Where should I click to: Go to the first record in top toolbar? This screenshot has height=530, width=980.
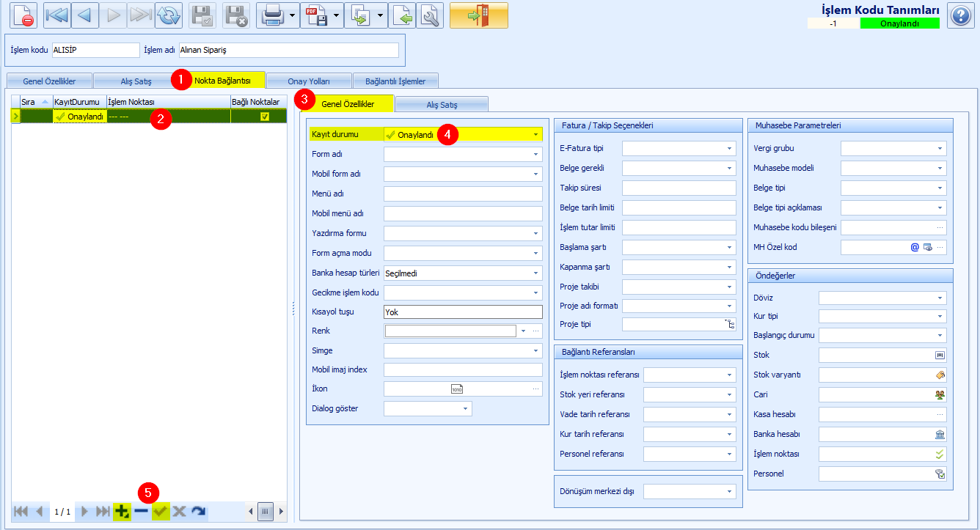56,15
